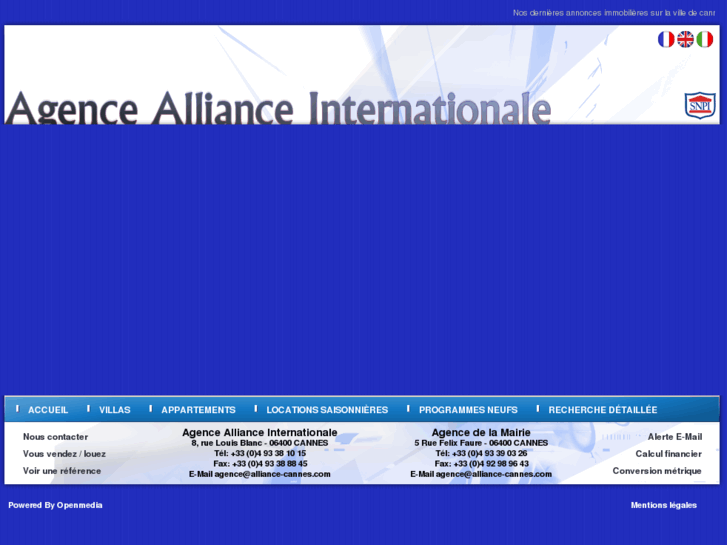The width and height of the screenshot is (727, 545).
Task: Click the scrolling 'Nos dernières annonces immobilières' text
Action: (x=614, y=13)
